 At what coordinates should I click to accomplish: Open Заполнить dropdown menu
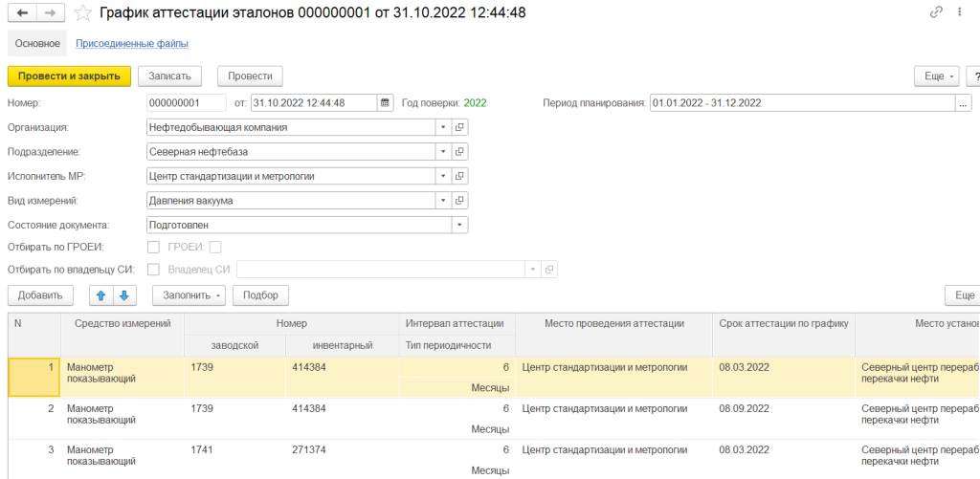[191, 295]
